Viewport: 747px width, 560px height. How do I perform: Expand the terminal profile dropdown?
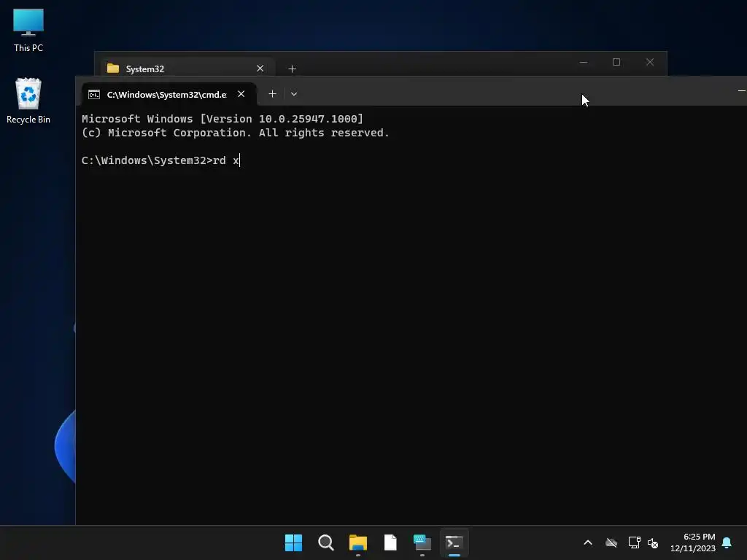[294, 94]
